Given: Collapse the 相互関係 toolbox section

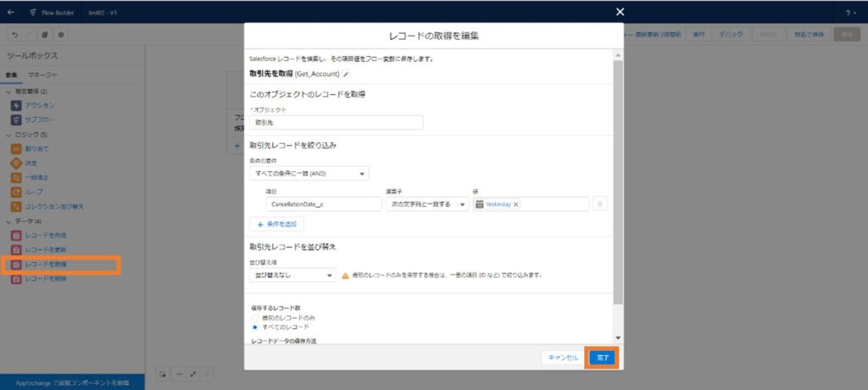Looking at the screenshot, I should (x=8, y=91).
